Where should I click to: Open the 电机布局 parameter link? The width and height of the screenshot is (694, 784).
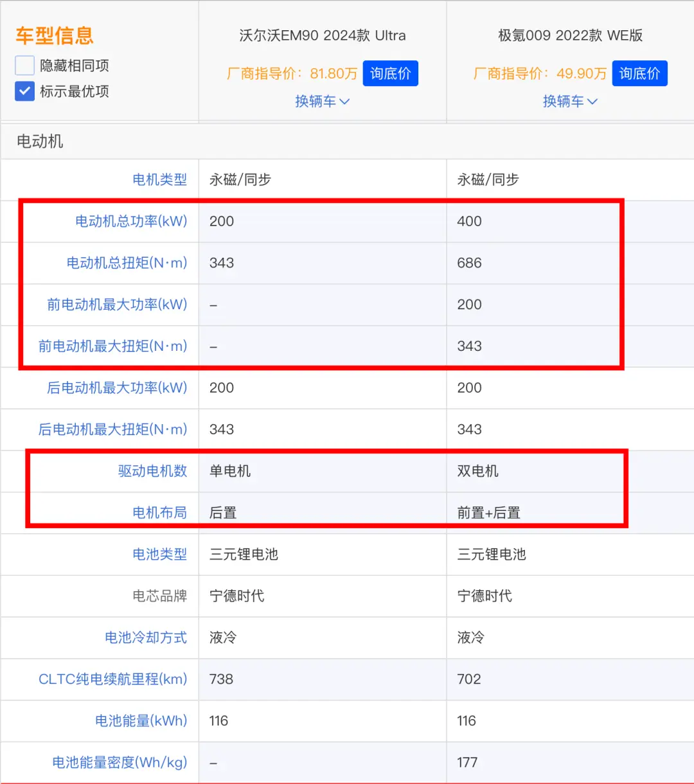pyautogui.click(x=160, y=513)
